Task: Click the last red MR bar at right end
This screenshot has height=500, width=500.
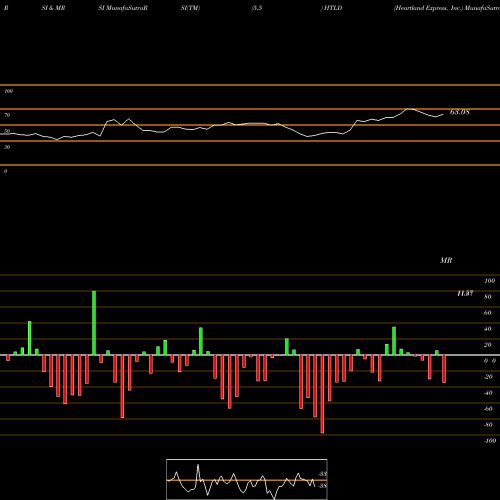Action: (x=444, y=369)
